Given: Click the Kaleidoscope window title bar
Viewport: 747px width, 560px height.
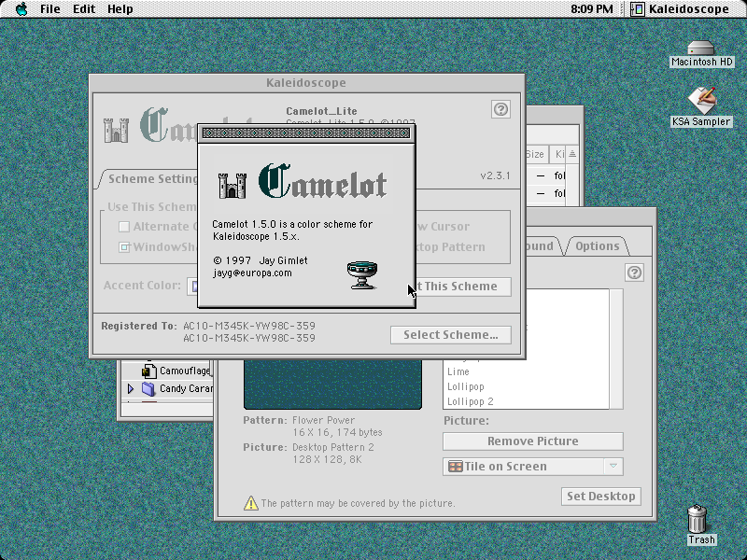Looking at the screenshot, I should click(307, 83).
